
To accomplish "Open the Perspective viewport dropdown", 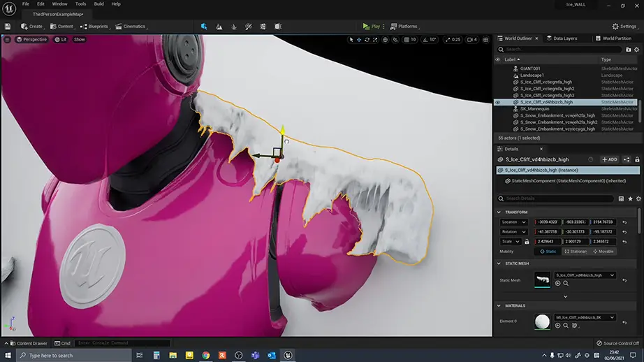I will [31, 39].
